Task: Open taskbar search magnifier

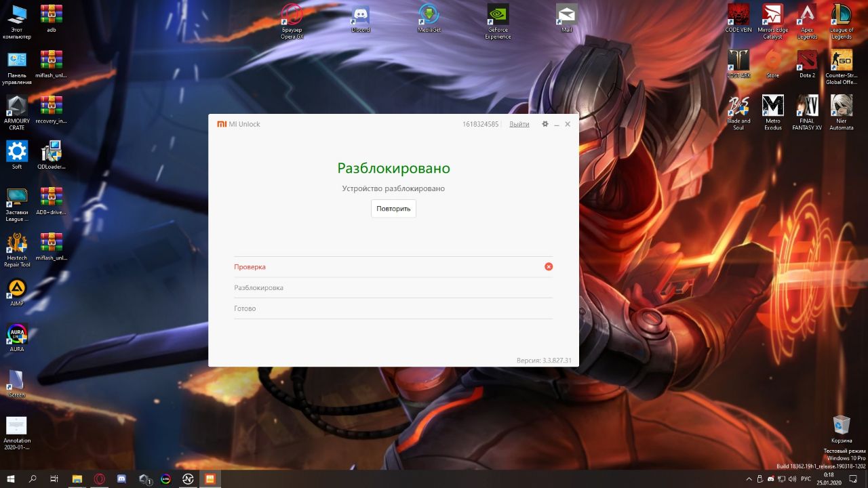Action: click(x=33, y=479)
